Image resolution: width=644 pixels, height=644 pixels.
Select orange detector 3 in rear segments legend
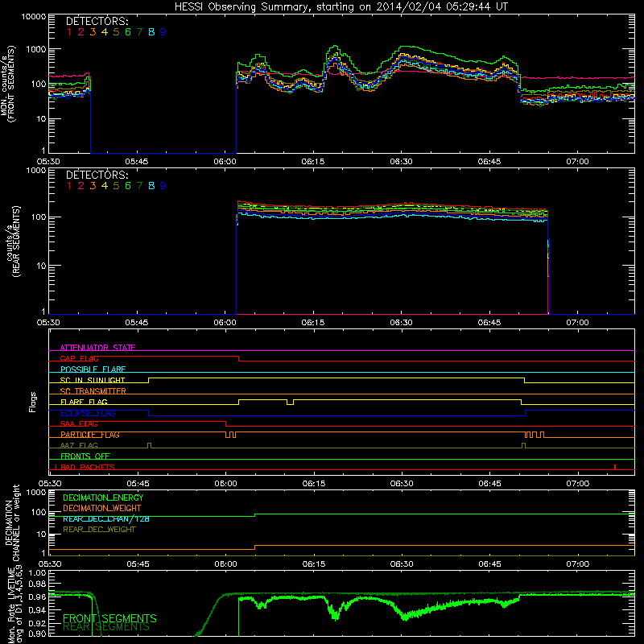tap(93, 186)
